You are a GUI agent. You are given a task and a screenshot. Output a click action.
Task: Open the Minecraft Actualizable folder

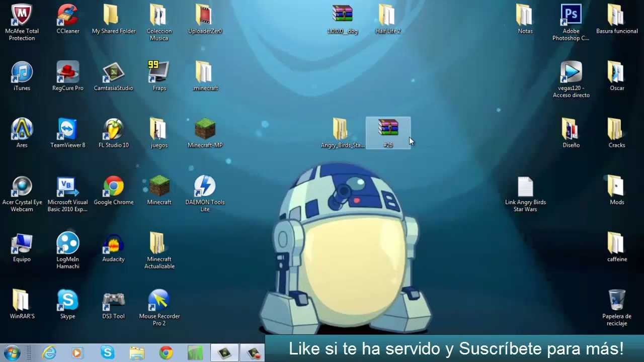[x=159, y=251]
